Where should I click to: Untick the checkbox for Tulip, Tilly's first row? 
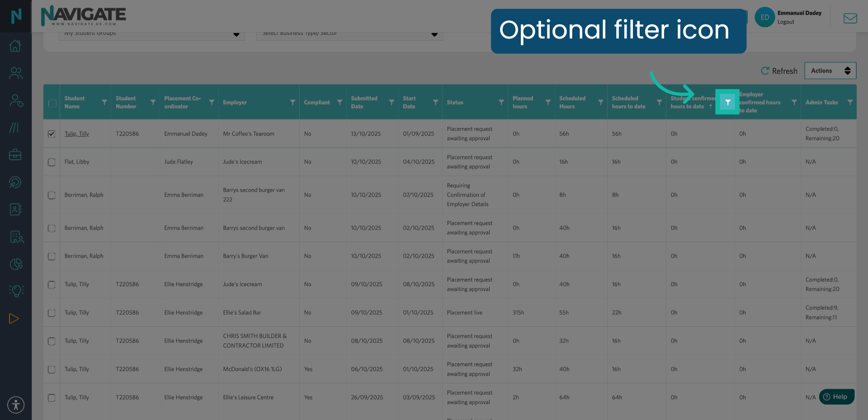(52, 133)
